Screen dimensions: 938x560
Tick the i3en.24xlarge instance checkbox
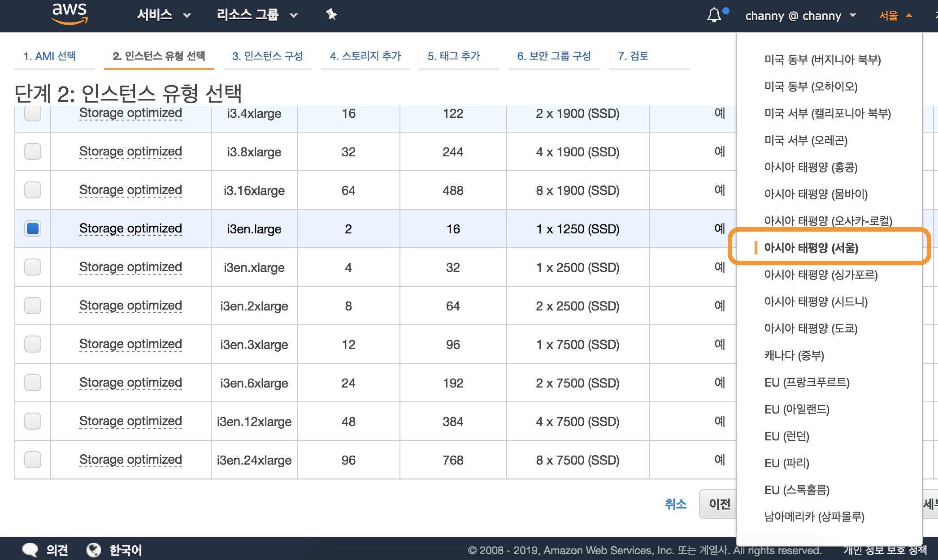click(33, 460)
